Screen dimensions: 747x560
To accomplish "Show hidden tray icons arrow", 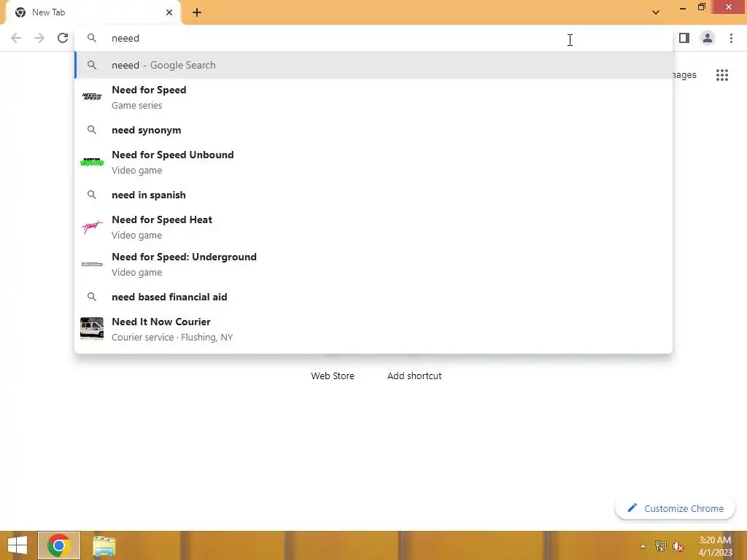I will click(643, 546).
